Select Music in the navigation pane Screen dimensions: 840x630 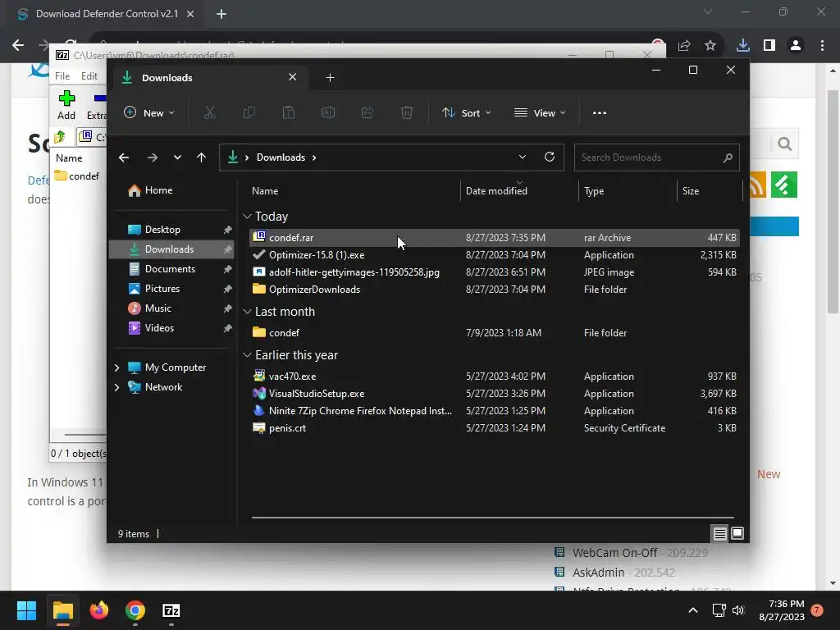point(171,308)
